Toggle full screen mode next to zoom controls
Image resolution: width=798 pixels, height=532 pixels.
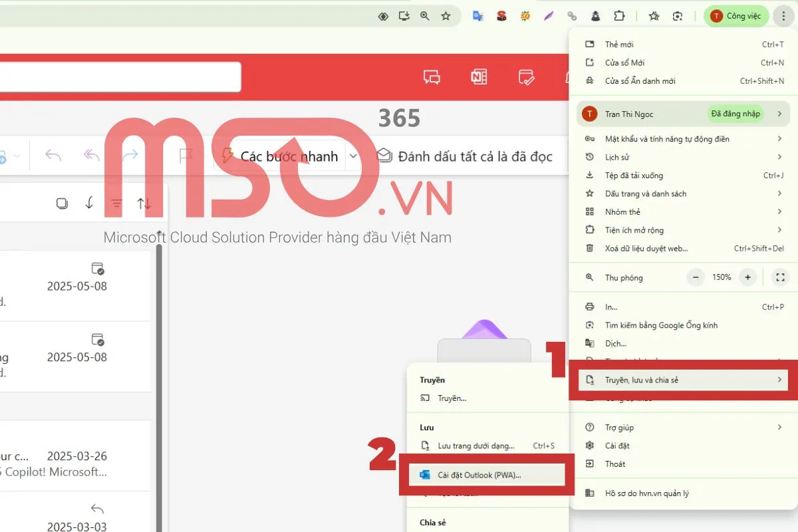780,277
